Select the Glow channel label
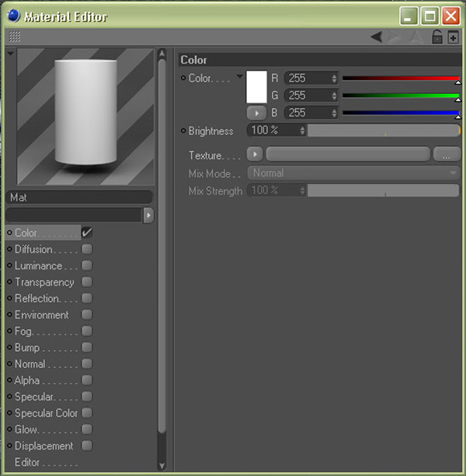Image resolution: width=466 pixels, height=476 pixels. [26, 429]
